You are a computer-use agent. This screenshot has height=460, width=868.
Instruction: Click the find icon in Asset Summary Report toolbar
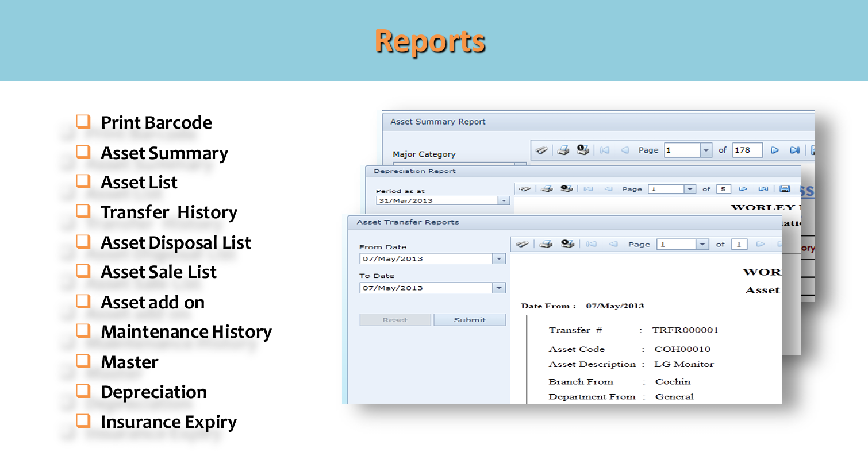(x=541, y=150)
